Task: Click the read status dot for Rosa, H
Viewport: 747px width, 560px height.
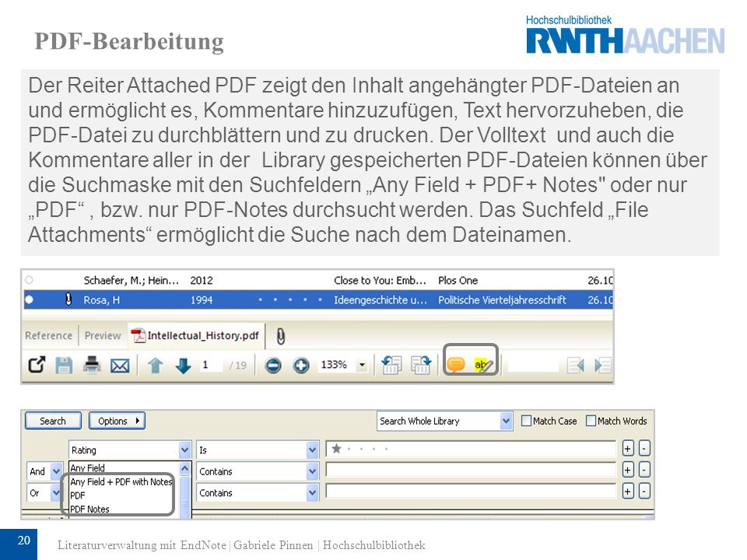Action: 29,299
